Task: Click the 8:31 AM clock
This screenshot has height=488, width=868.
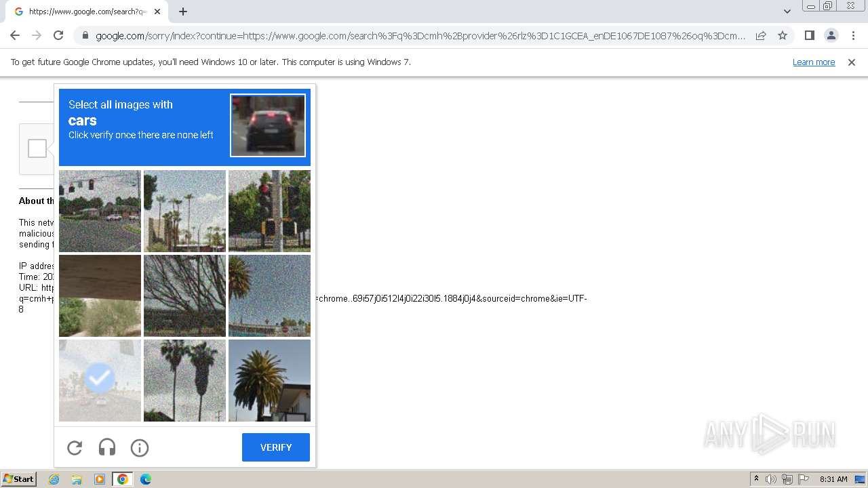Action: (x=833, y=479)
